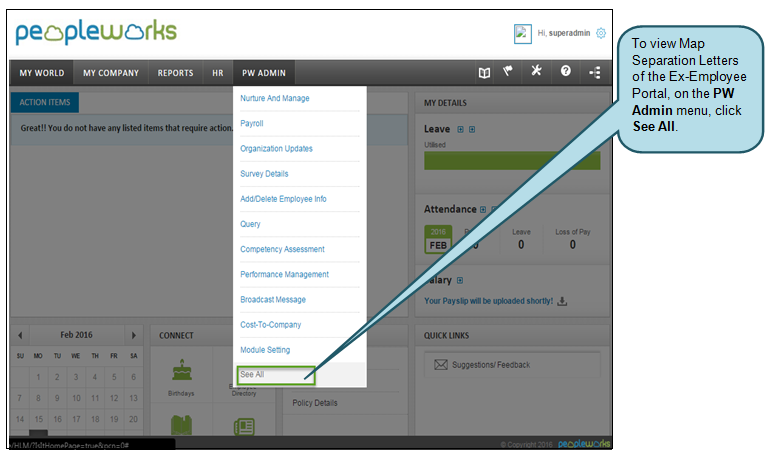Click the peopleworks logo
This screenshot has height=454, width=768.
96,32
